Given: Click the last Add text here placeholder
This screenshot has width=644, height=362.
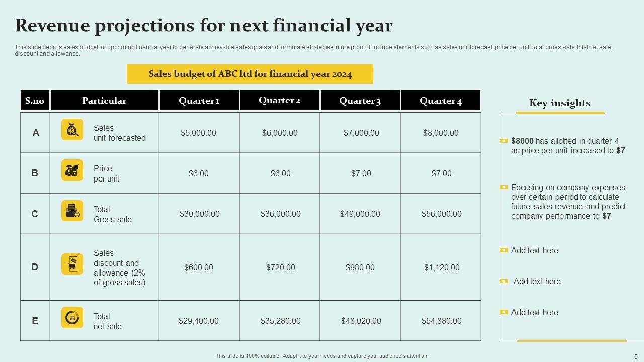Looking at the screenshot, I should (534, 312).
